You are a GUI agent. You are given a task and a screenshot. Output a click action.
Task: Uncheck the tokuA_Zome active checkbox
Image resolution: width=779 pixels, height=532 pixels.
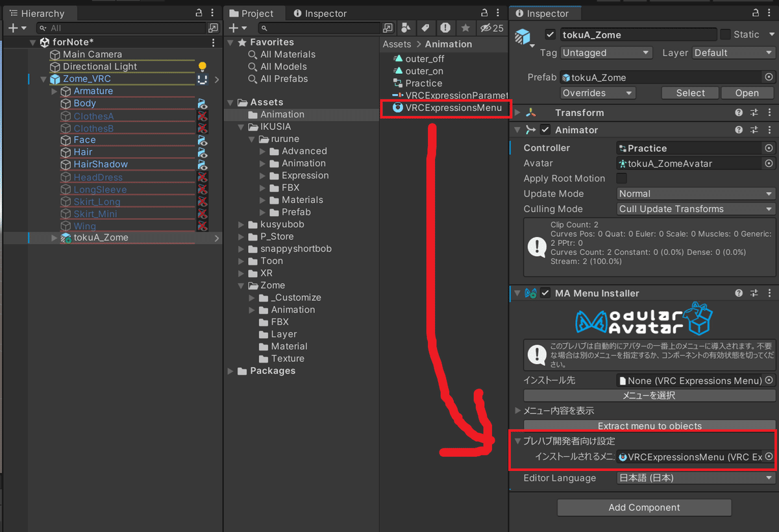tap(549, 34)
